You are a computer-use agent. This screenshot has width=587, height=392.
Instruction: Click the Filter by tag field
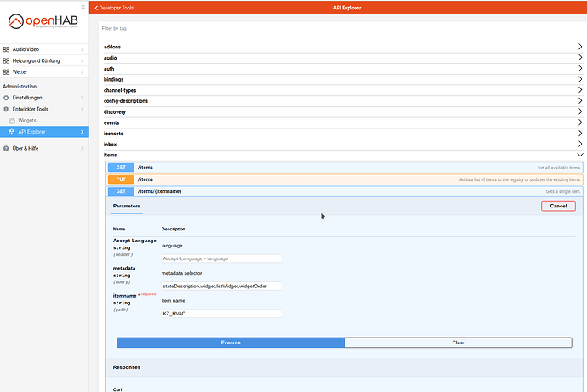[340, 28]
